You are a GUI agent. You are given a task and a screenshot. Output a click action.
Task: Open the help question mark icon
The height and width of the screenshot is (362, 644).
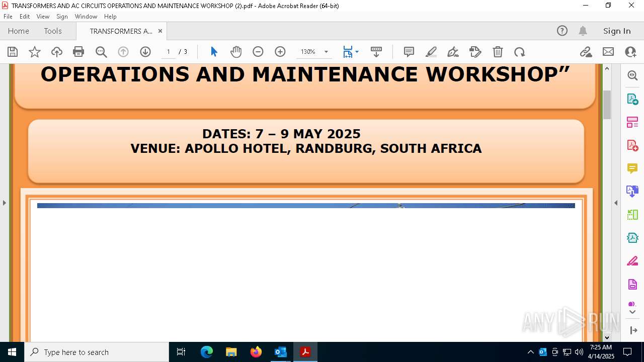pyautogui.click(x=562, y=31)
